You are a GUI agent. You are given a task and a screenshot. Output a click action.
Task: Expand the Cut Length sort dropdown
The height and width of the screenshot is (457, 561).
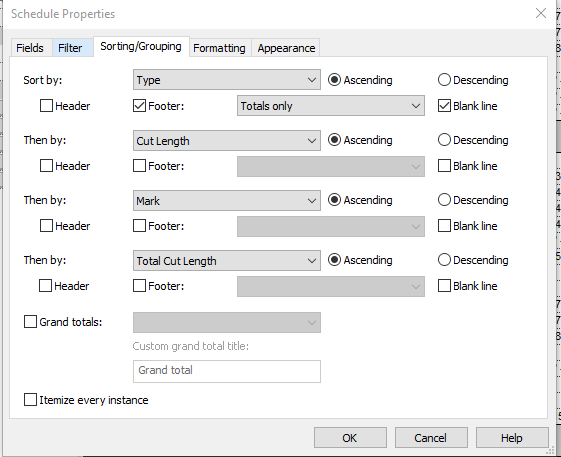tap(227, 140)
